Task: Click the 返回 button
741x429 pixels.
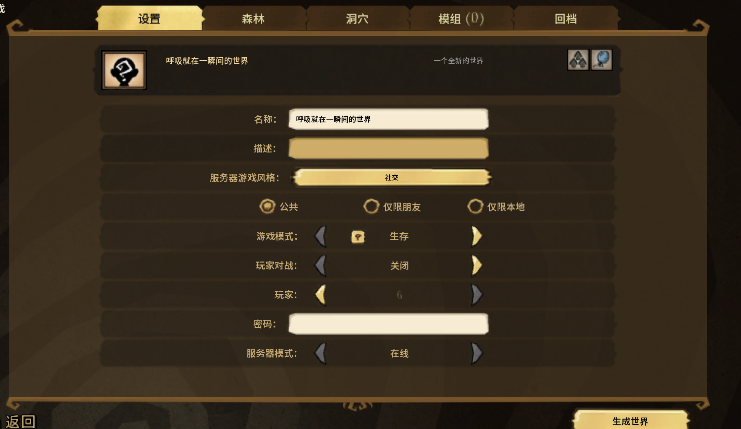Action: point(20,421)
